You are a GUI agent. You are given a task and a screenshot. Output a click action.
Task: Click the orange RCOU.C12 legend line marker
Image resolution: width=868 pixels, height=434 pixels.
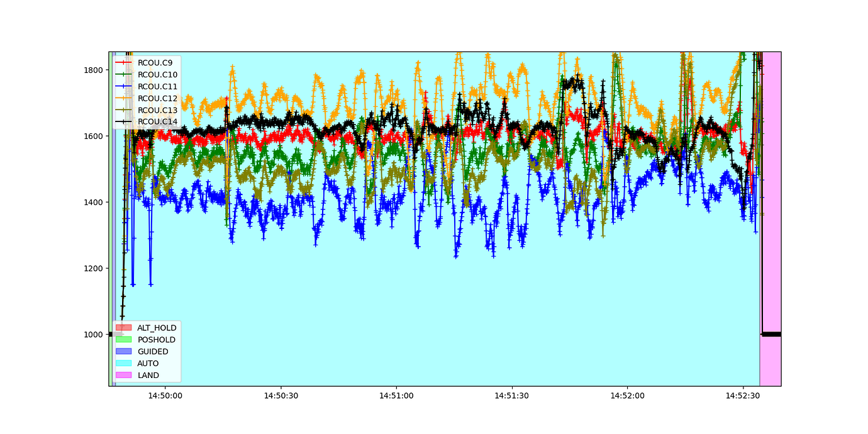124,98
